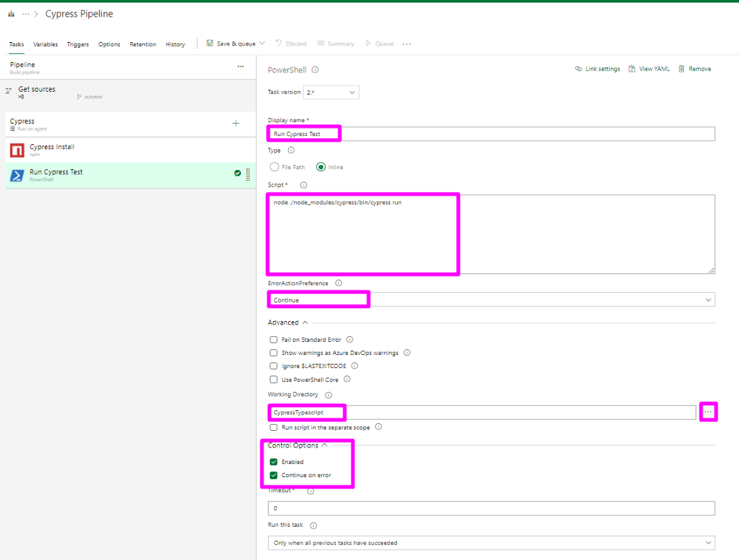Select the Inline radio button
This screenshot has width=739, height=560.
(321, 167)
